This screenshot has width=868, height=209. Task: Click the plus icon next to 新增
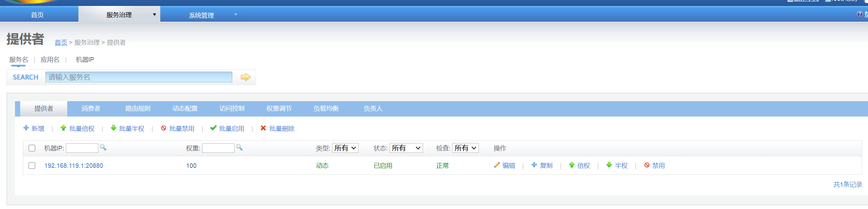26,128
